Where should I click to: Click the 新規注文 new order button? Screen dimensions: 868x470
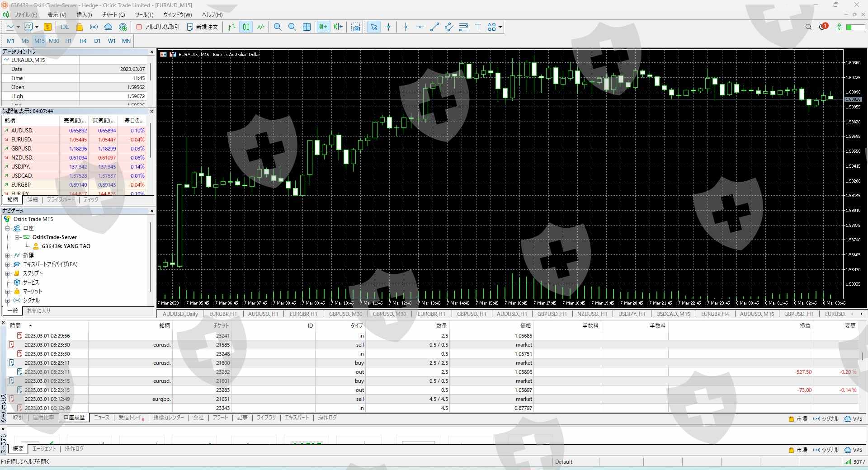pyautogui.click(x=203, y=27)
